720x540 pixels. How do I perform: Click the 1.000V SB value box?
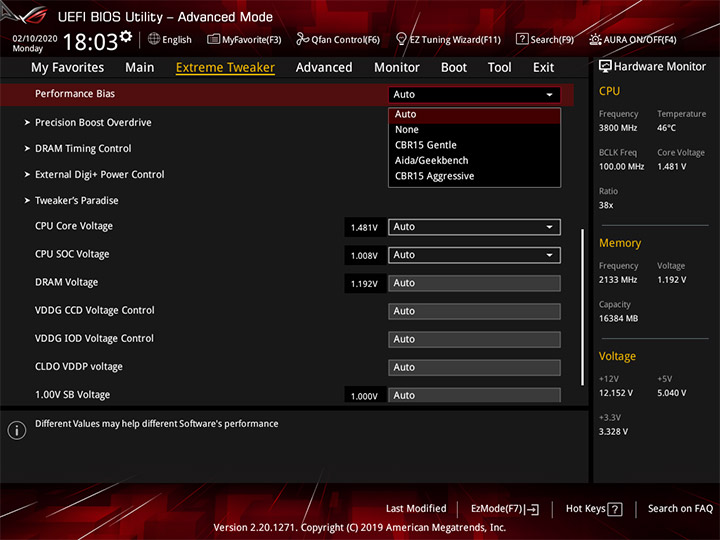pos(365,396)
